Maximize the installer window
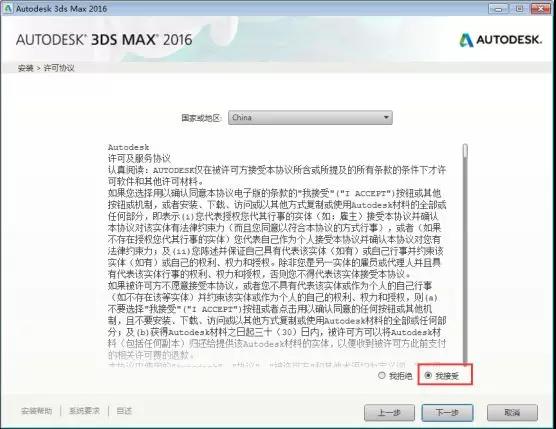 pyautogui.click(x=519, y=9)
